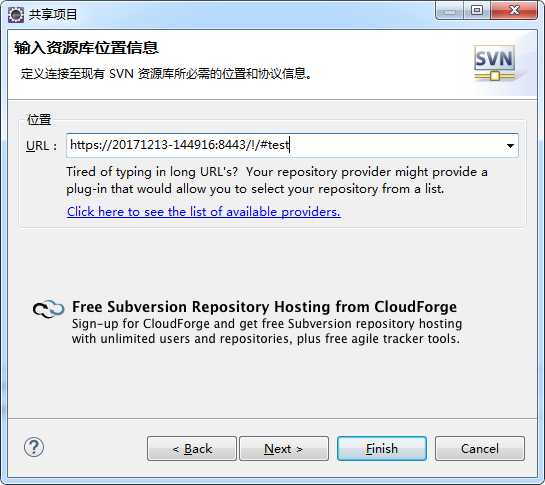The height and width of the screenshot is (485, 545).
Task: Open the list of available providers link
Action: [x=204, y=212]
